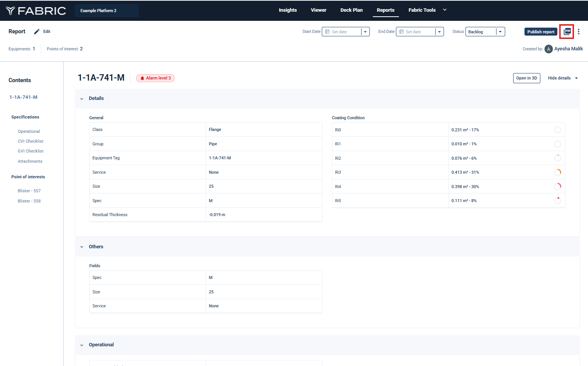588x366 pixels.
Task: Collapse the Details section
Action: [82, 99]
